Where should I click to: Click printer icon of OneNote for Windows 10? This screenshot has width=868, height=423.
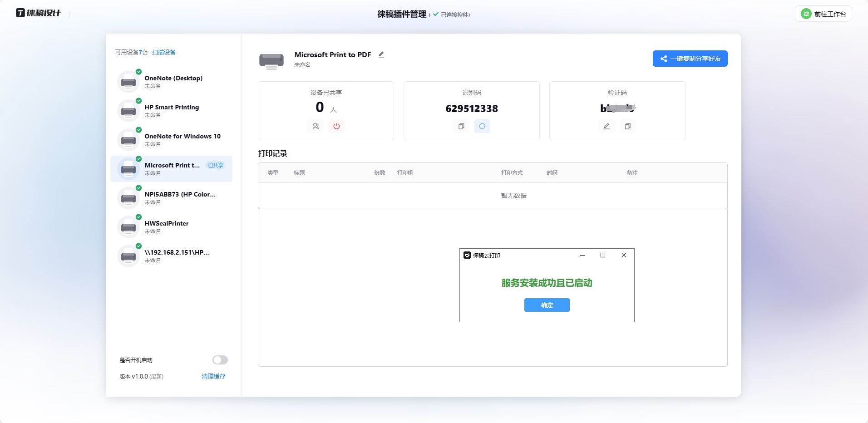(128, 140)
